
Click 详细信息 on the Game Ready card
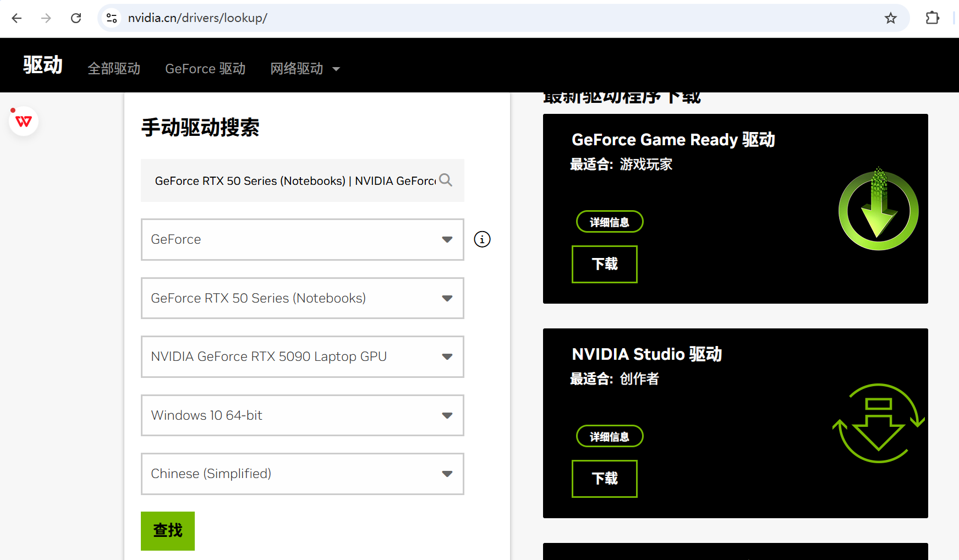pos(610,222)
